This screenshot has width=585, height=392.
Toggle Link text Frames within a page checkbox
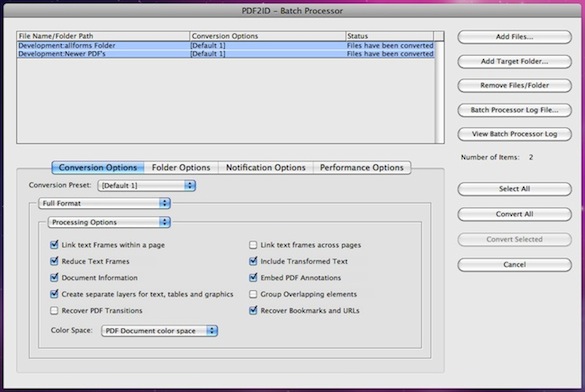(54, 245)
